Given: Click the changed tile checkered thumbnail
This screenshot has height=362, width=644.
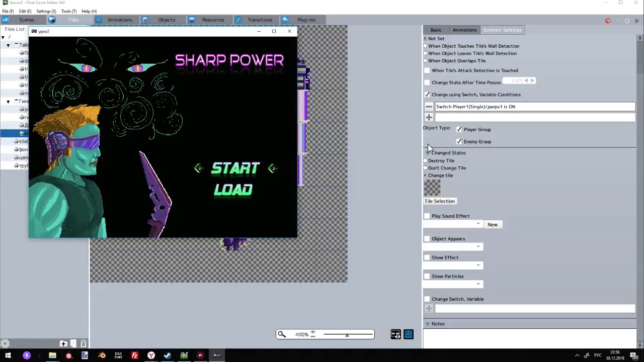Looking at the screenshot, I should point(432,188).
